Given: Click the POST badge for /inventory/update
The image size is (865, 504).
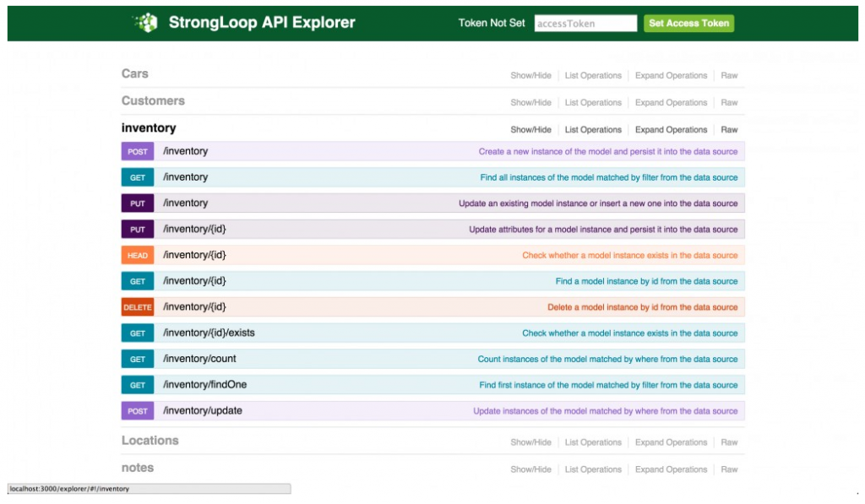Looking at the screenshot, I should pyautogui.click(x=137, y=410).
